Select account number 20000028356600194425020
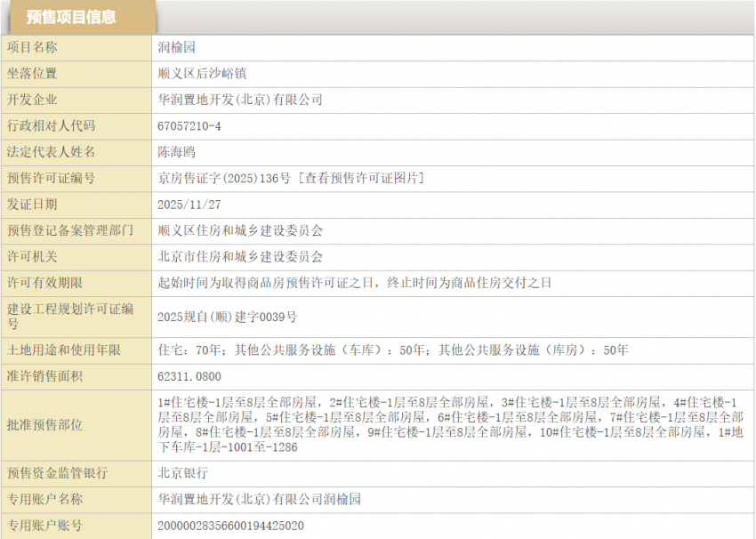The width and height of the screenshot is (756, 539). click(x=231, y=526)
